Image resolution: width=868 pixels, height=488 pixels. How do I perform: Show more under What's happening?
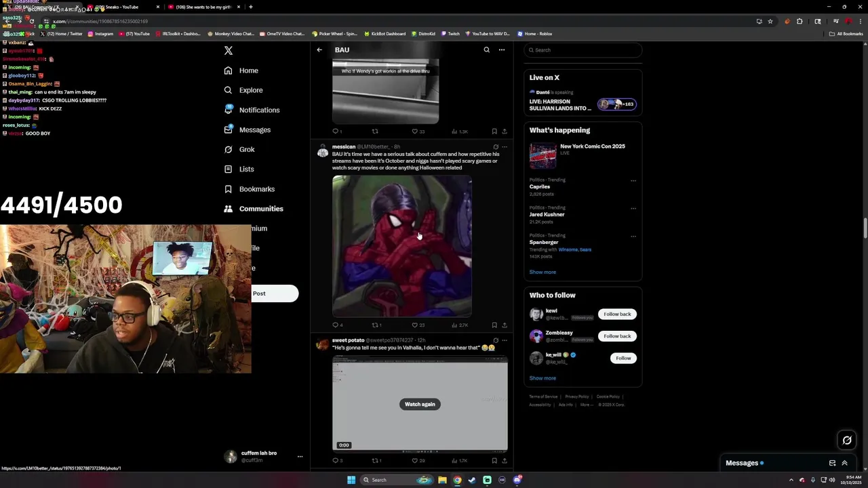(x=542, y=272)
